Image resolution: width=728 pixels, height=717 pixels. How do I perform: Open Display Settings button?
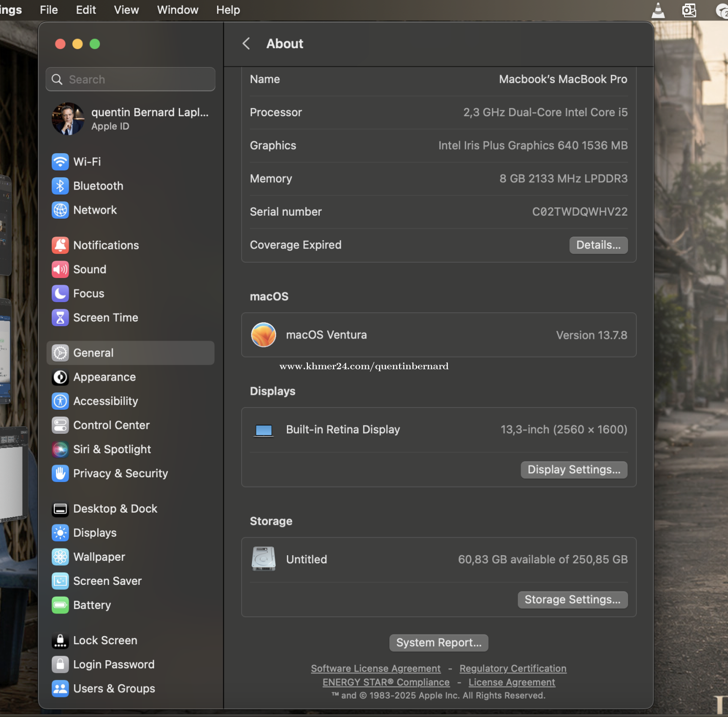point(574,470)
